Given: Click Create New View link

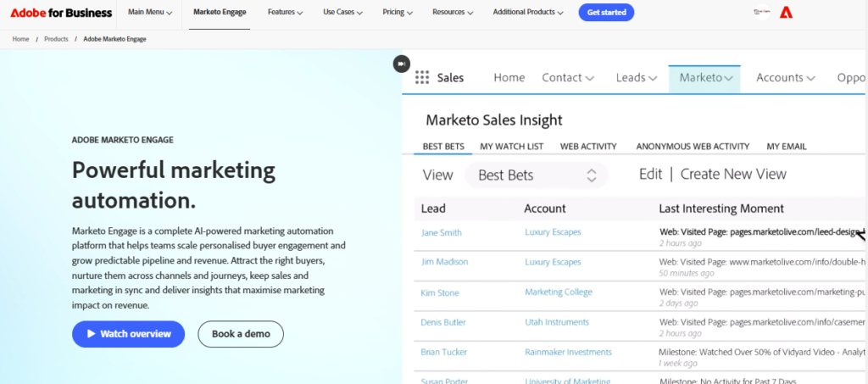Looking at the screenshot, I should [733, 175].
